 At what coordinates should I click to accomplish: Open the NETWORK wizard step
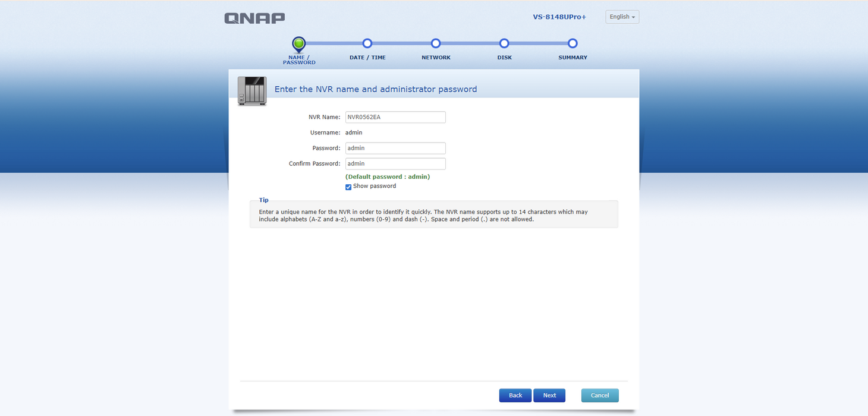coord(436,42)
